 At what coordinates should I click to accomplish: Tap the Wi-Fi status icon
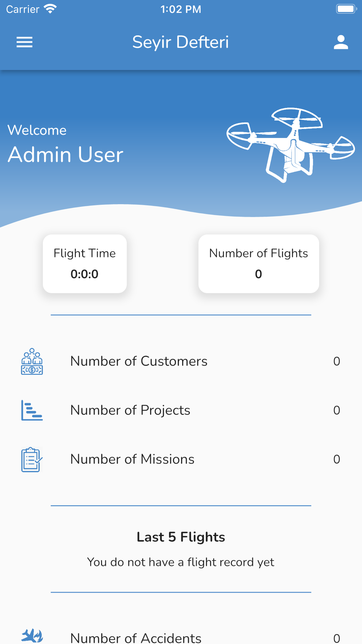coord(50,9)
